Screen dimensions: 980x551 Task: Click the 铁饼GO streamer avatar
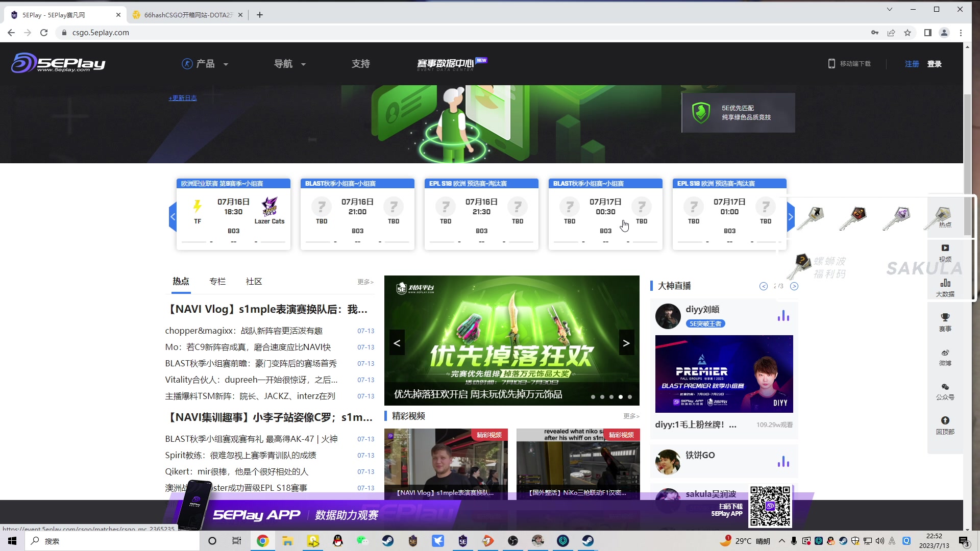(x=668, y=462)
